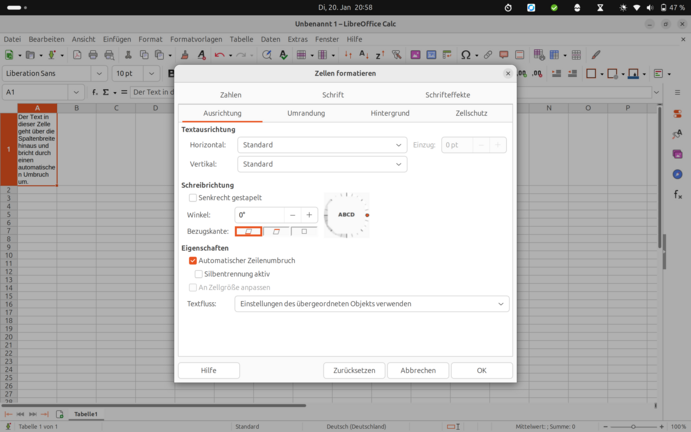Uncheck Automatischer Zeilenumbruch
This screenshot has width=691, height=432.
193,261
